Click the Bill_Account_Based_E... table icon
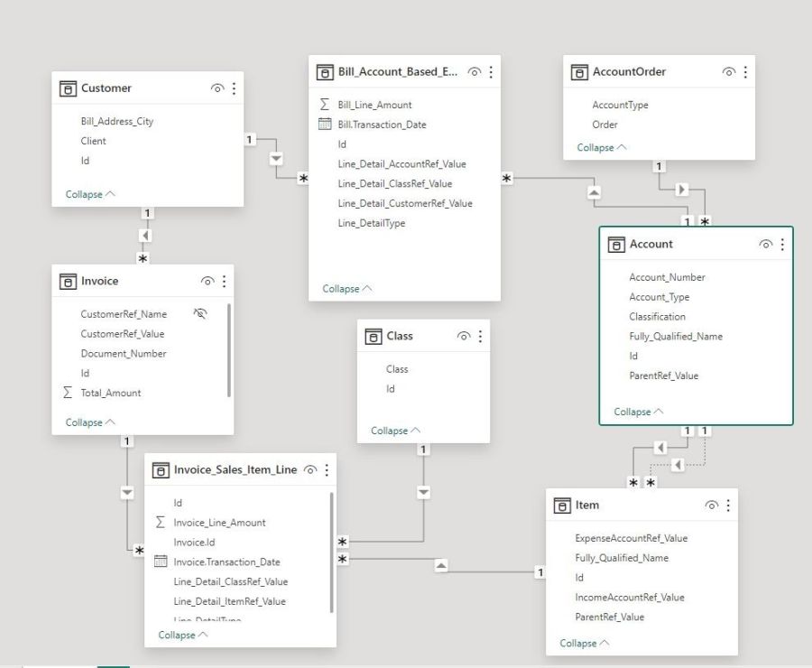The image size is (812, 668). tap(325, 72)
